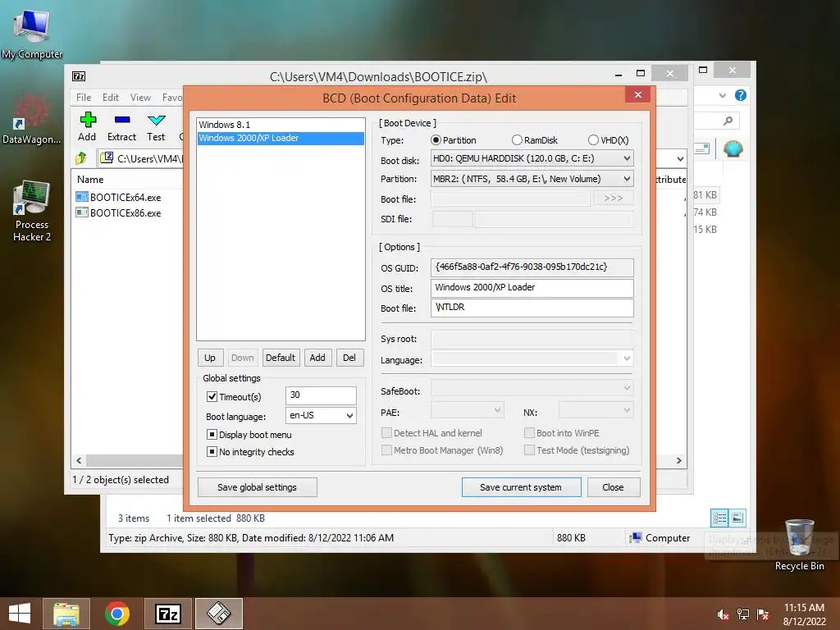Image resolution: width=840 pixels, height=630 pixels.
Task: Open Google Chrome from taskbar
Action: [x=117, y=614]
